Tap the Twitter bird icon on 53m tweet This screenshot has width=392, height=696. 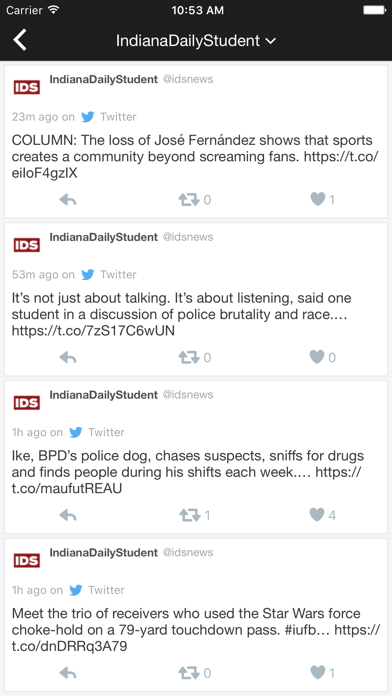(x=88, y=275)
